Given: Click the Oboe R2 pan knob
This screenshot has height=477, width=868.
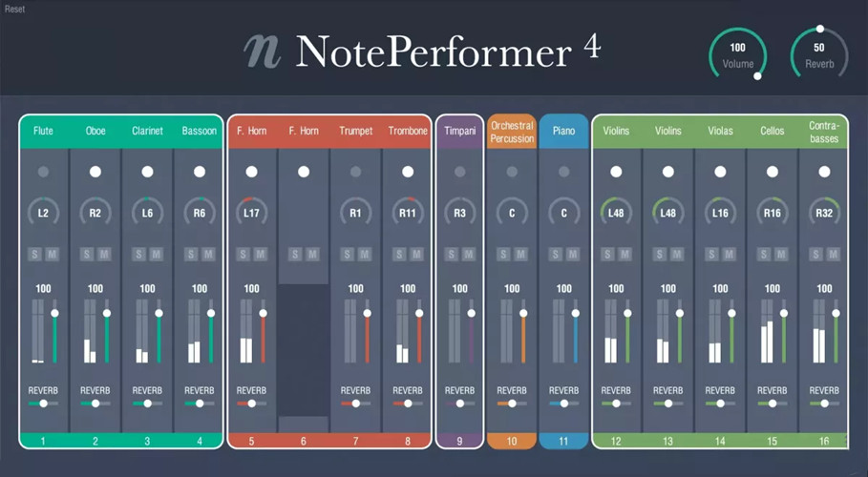Looking at the screenshot, I should point(95,213).
